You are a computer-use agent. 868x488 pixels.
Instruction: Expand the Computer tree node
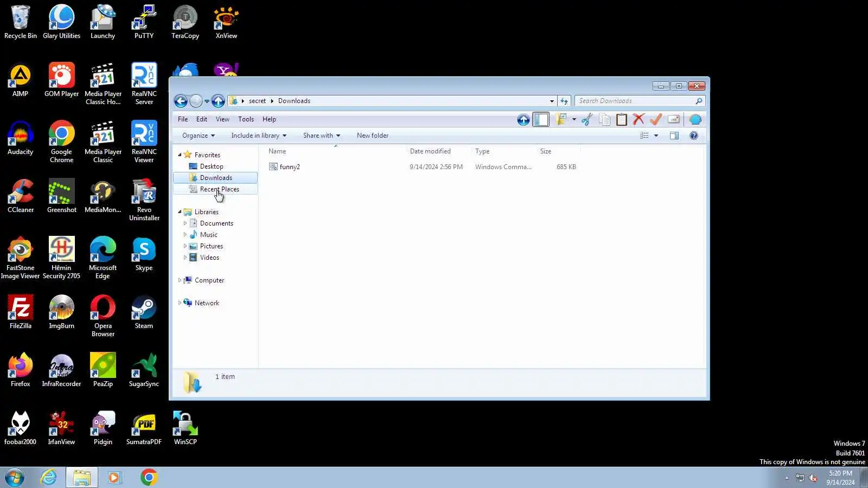click(180, 280)
